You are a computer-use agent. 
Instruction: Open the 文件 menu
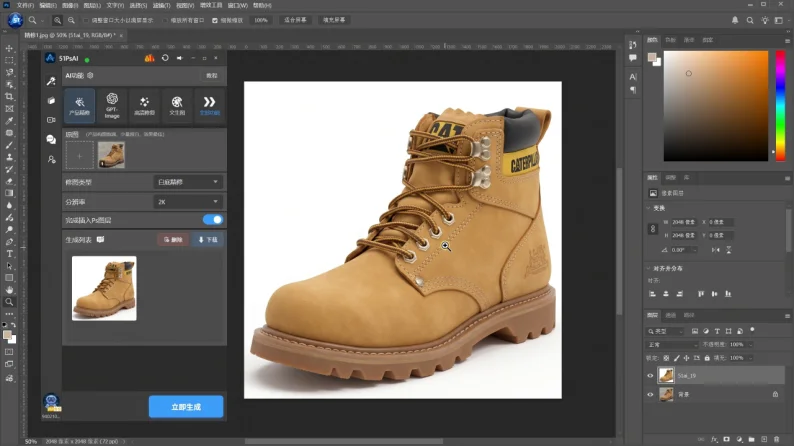[x=25, y=5]
